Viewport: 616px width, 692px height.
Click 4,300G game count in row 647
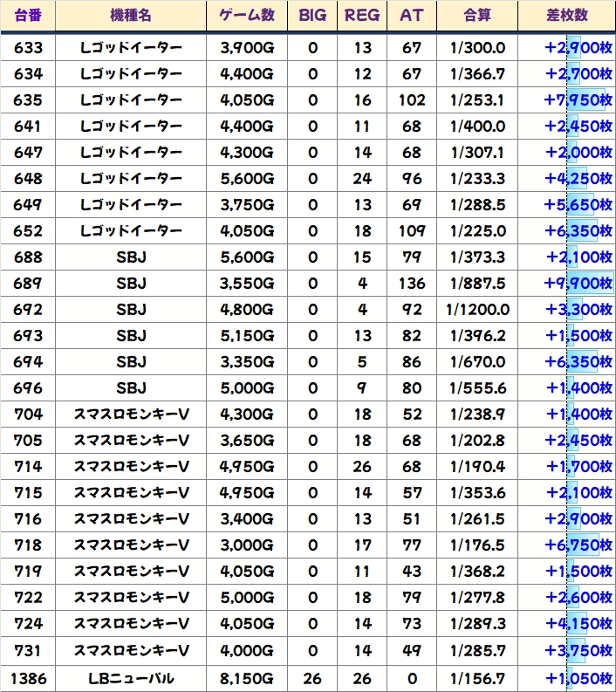247,153
